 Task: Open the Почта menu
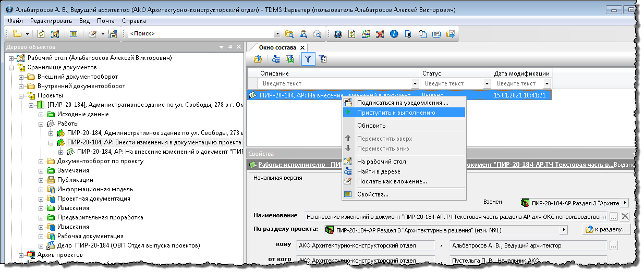[x=106, y=21]
